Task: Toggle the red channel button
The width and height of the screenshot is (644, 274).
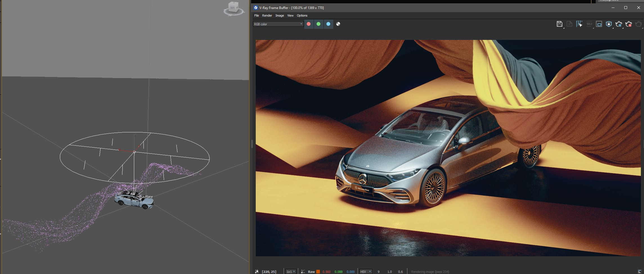Action: point(309,24)
